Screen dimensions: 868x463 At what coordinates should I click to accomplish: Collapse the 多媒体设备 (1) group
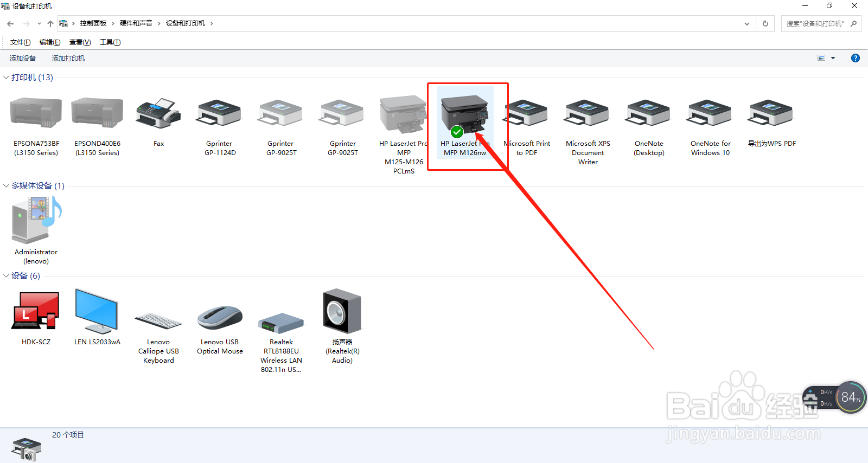click(6, 186)
